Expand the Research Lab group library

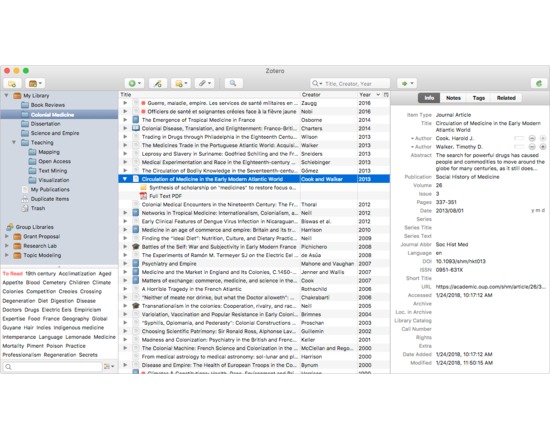[x=6, y=246]
